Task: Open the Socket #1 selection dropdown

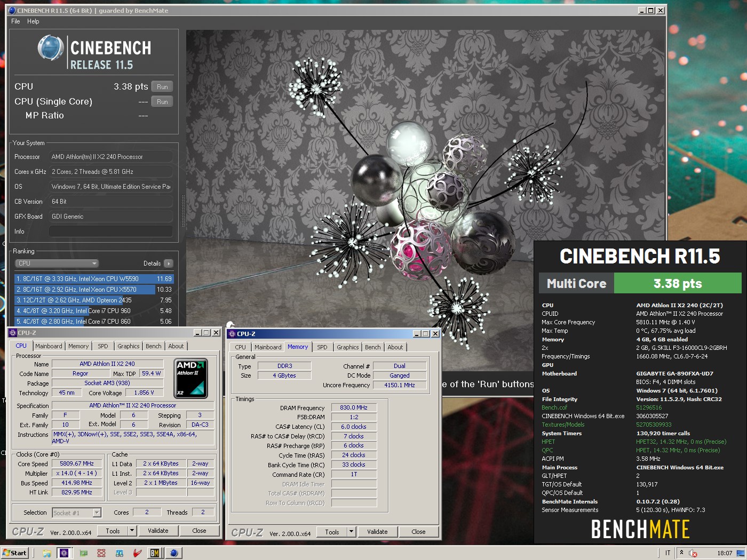Action: pyautogui.click(x=77, y=513)
